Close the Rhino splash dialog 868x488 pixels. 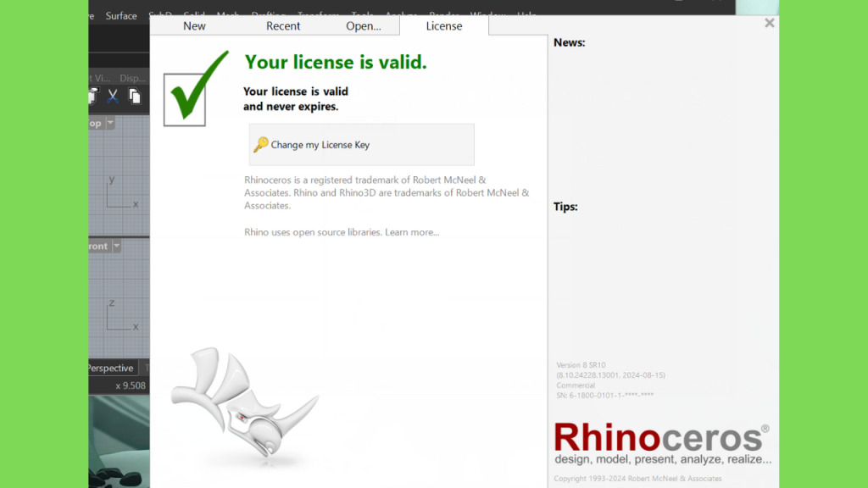coord(770,23)
